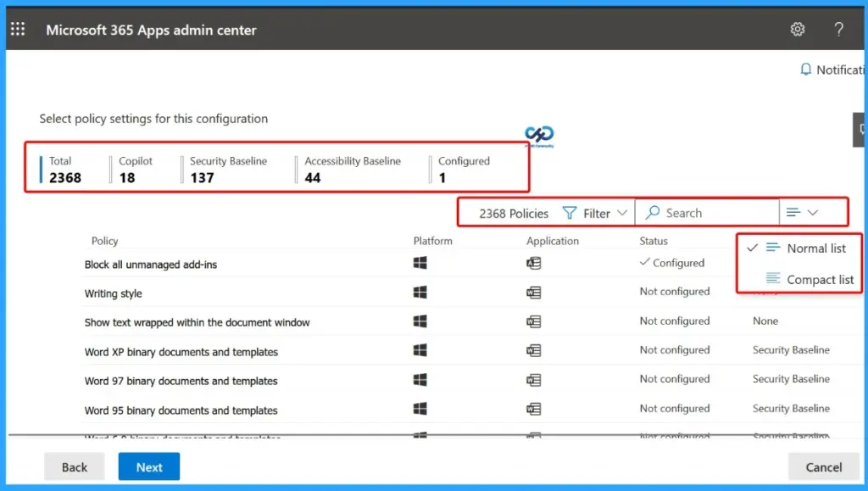Click the list view layout icon
Image resolution: width=868 pixels, height=491 pixels.
click(793, 213)
